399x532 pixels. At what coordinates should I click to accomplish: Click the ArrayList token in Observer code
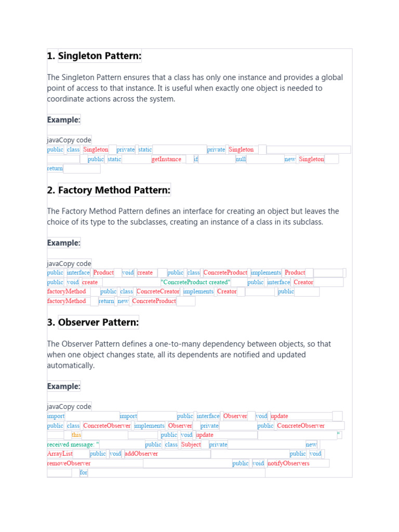[60, 454]
